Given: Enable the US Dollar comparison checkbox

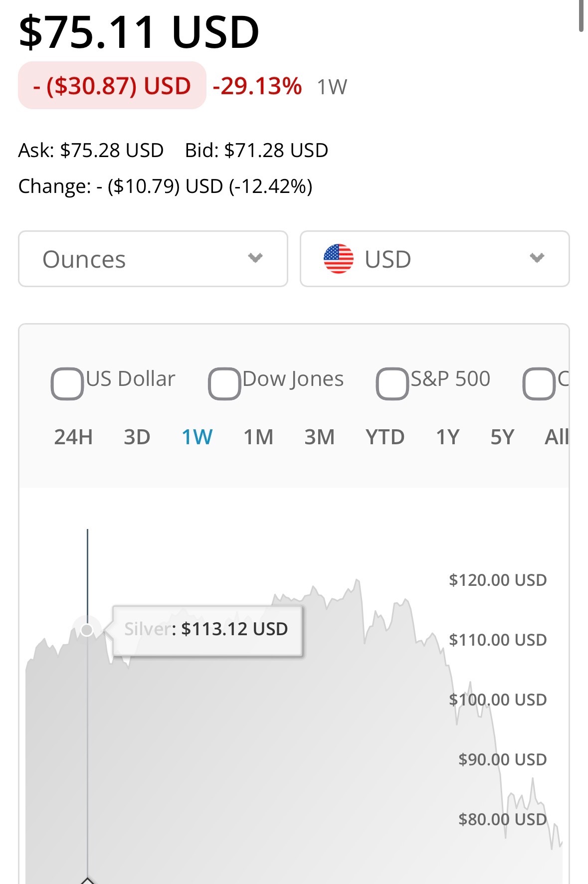Looking at the screenshot, I should click(67, 383).
